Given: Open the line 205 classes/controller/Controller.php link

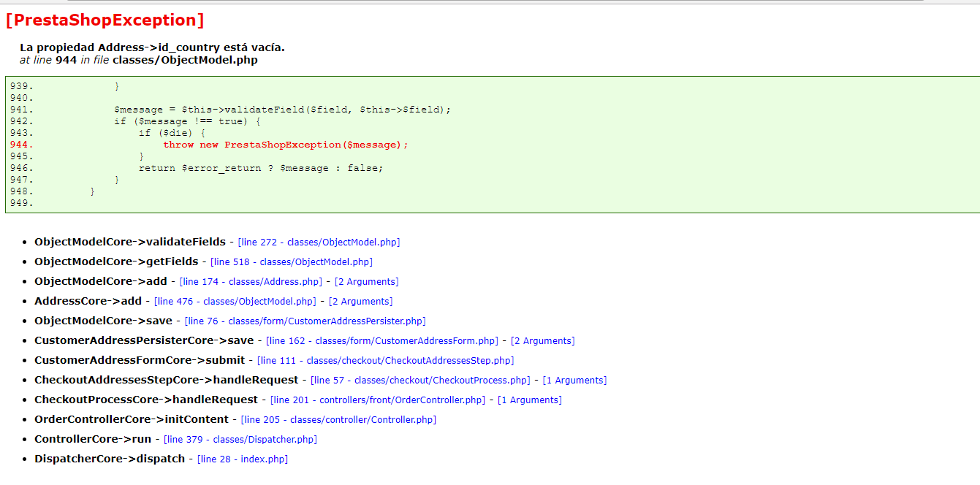Looking at the screenshot, I should (x=338, y=419).
